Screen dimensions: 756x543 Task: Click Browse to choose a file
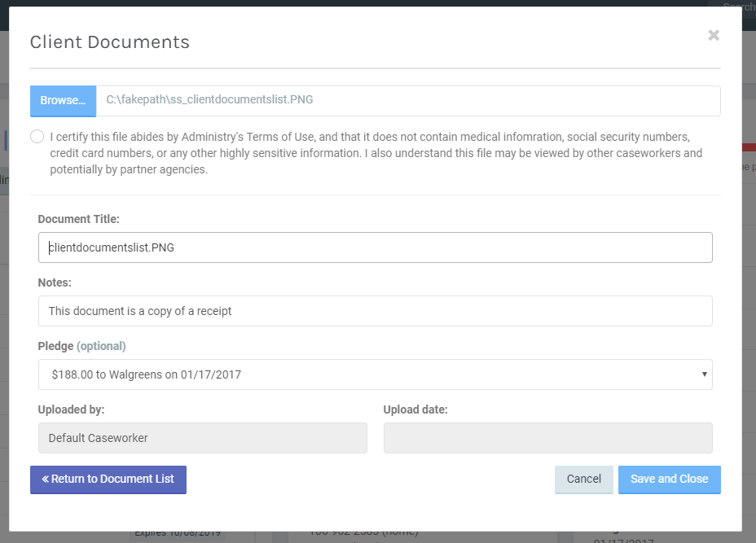63,100
